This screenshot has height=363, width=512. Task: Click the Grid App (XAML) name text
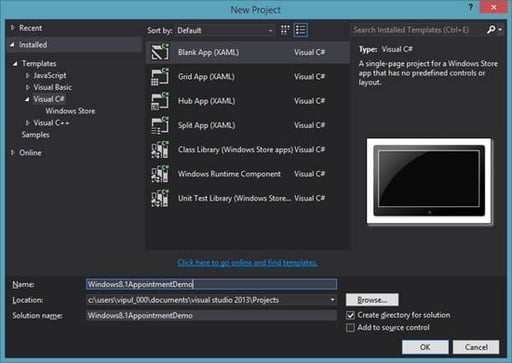[x=206, y=77]
